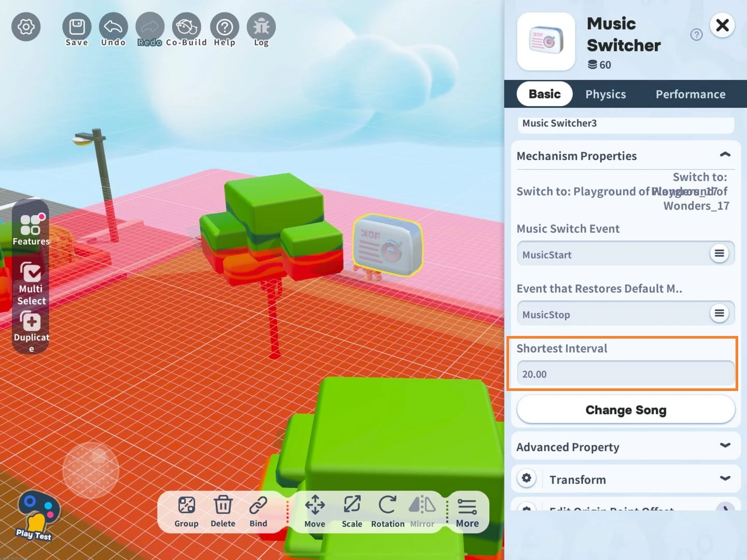Click the Music Switcher title text

[624, 34]
